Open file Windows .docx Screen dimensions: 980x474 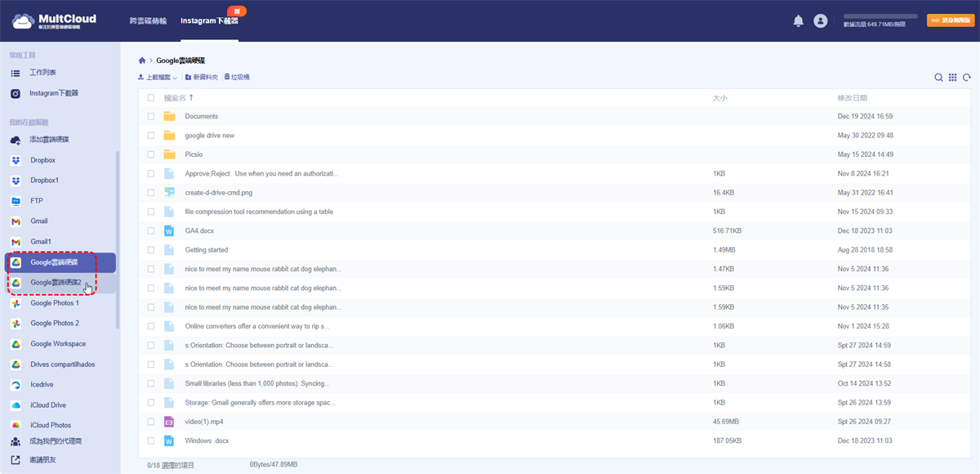coord(207,440)
